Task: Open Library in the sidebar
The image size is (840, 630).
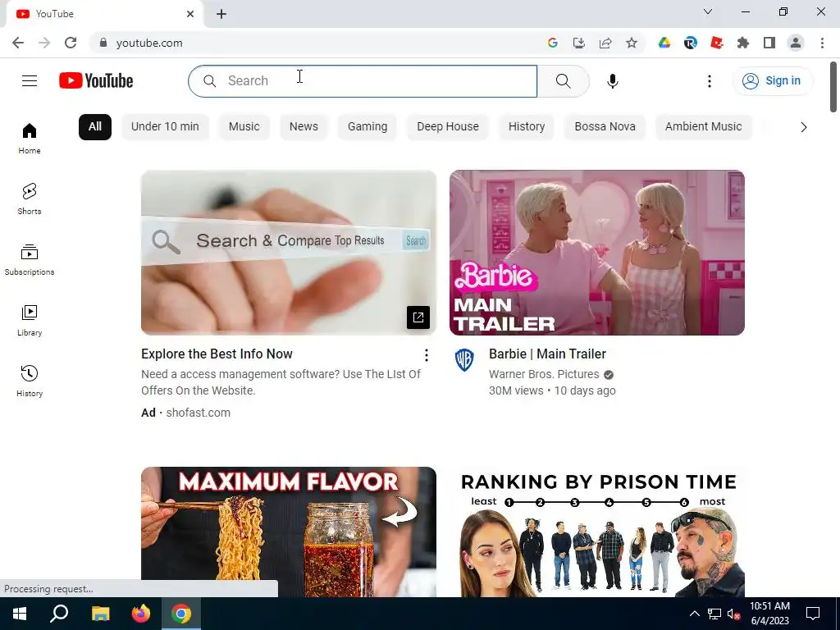Action: (x=30, y=321)
